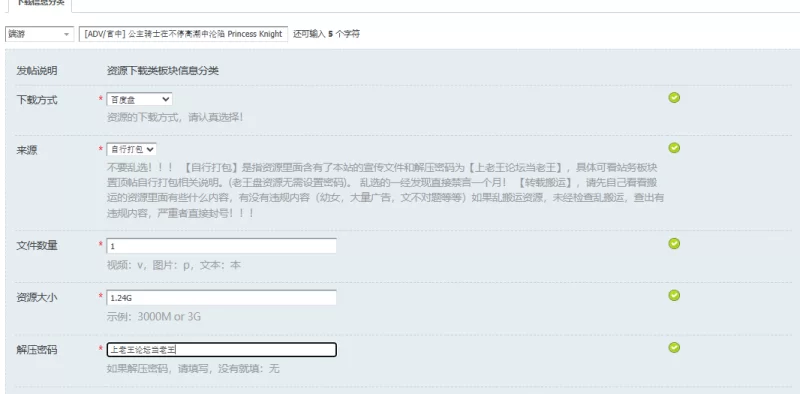The width and height of the screenshot is (800, 394).
Task: Click green checkmark icon for 解压密码
Action: pyautogui.click(x=674, y=347)
